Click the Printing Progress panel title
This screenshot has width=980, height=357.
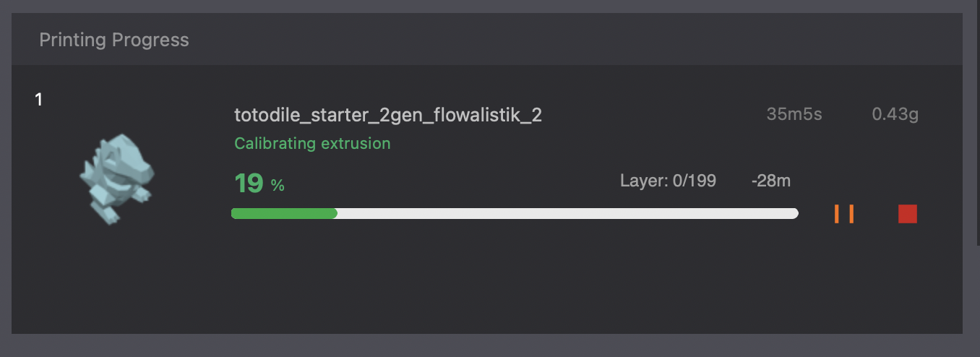pyautogui.click(x=114, y=40)
